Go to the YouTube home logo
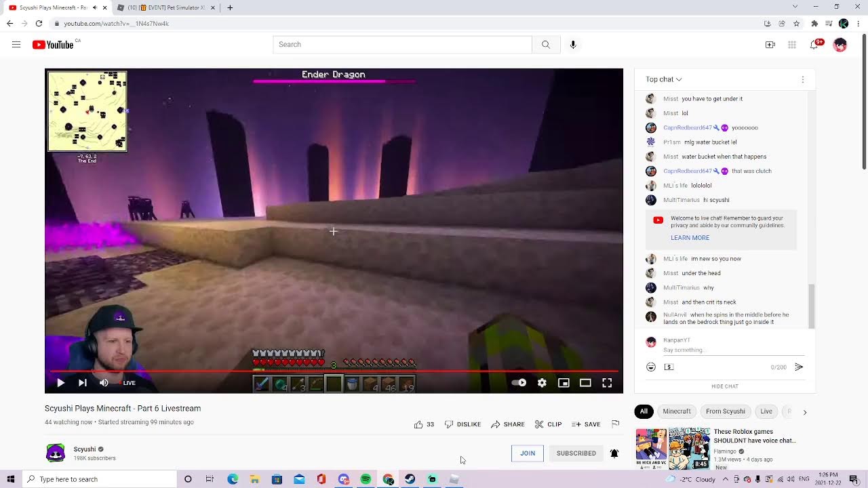Screen dimensions: 868x488 point(54,45)
